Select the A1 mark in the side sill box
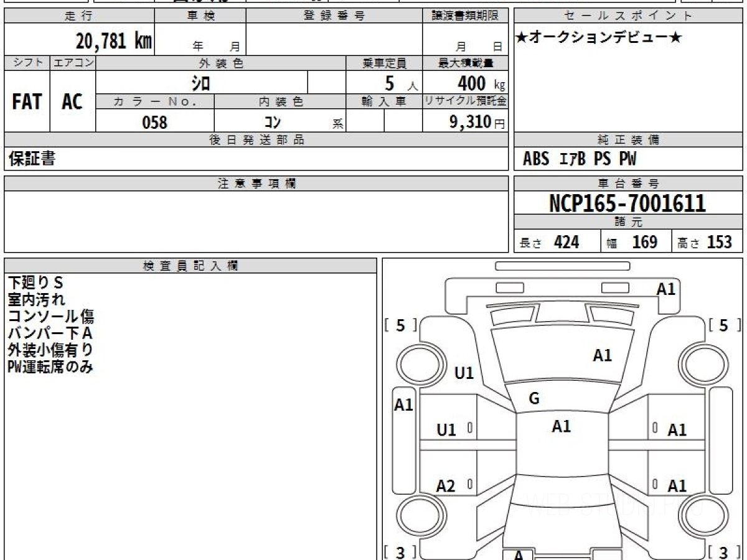Image resolution: width=747 pixels, height=560 pixels. coord(404,405)
